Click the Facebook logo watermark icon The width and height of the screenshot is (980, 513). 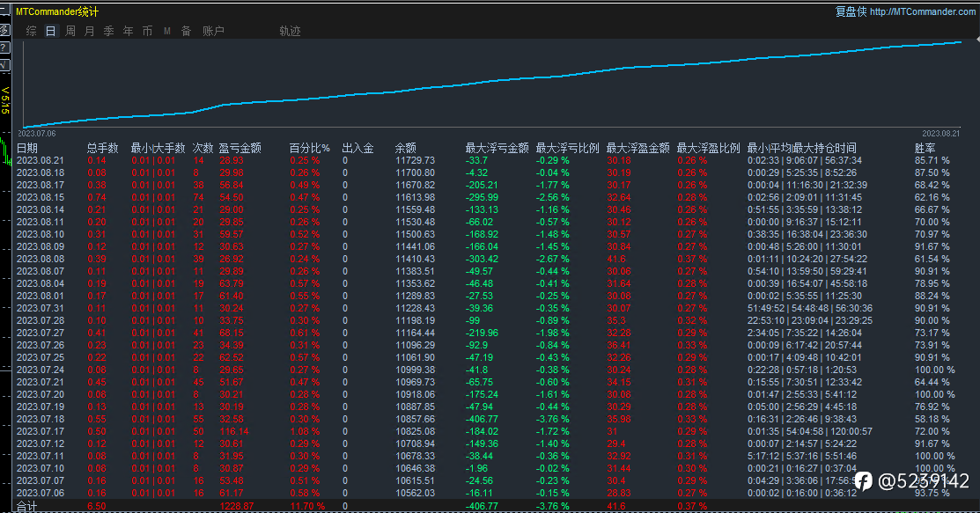[863, 480]
